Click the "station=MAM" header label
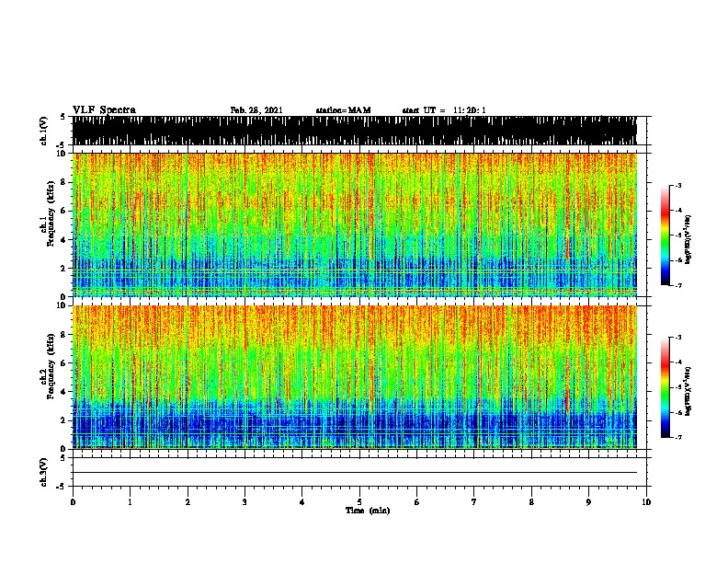Screen dimensions: 728x563 [343, 110]
